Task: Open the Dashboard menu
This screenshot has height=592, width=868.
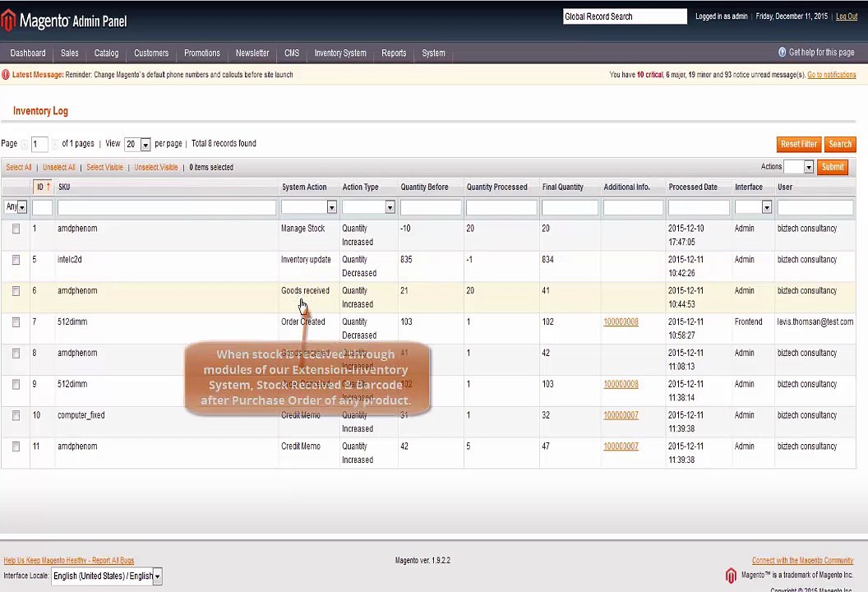Action: click(x=28, y=53)
